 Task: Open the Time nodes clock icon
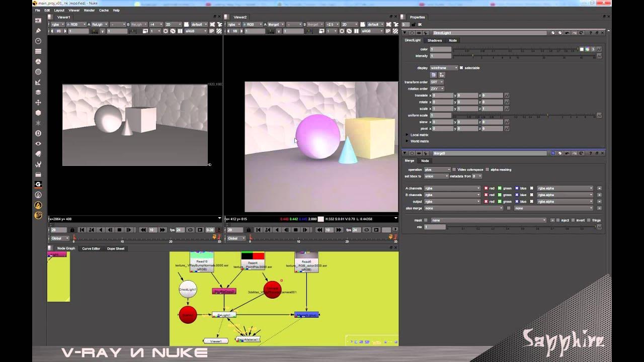38,41
